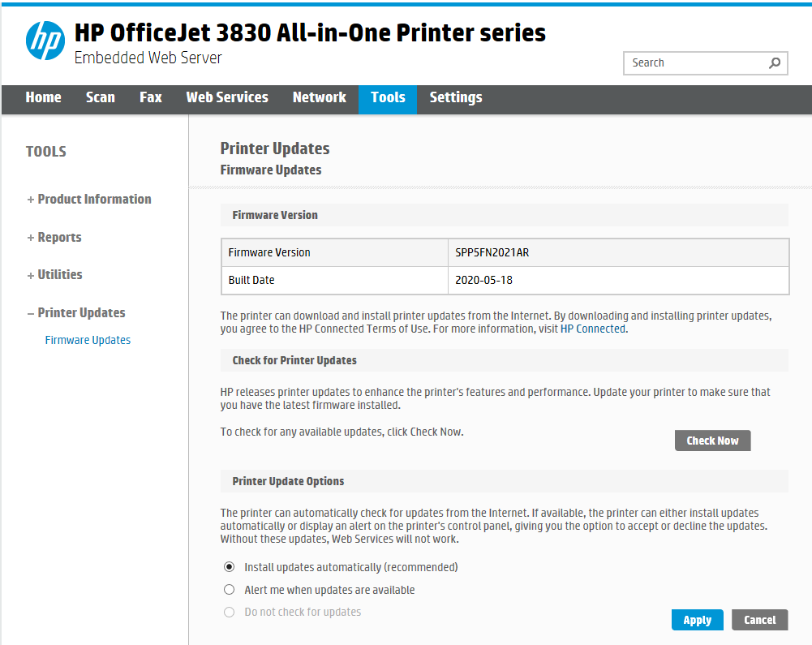812x645 pixels.
Task: Click into the Search input field
Action: [x=694, y=63]
